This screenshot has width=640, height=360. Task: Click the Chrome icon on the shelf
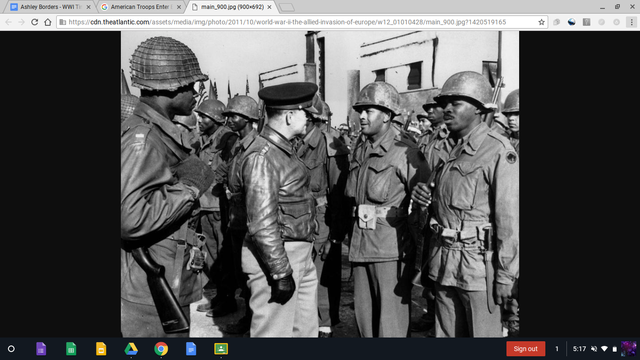(x=161, y=349)
